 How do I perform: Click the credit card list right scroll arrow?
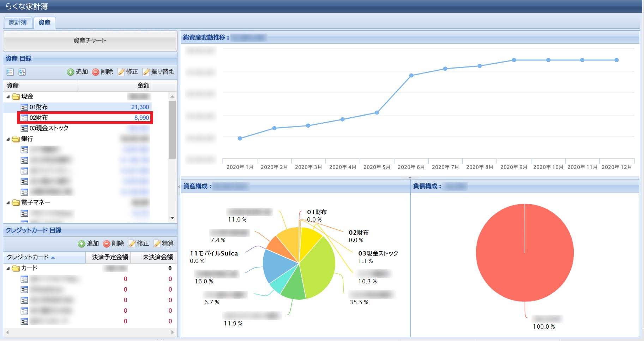point(172,332)
